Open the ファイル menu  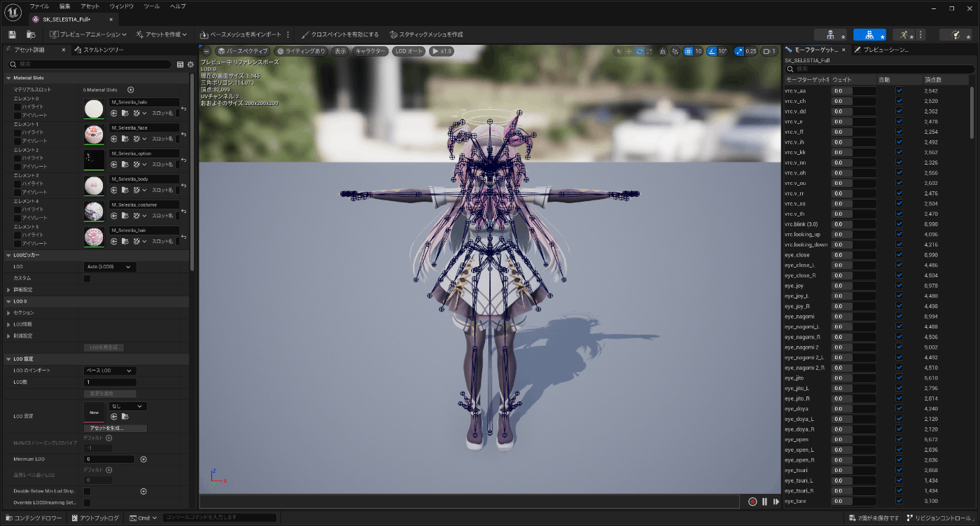[39, 6]
